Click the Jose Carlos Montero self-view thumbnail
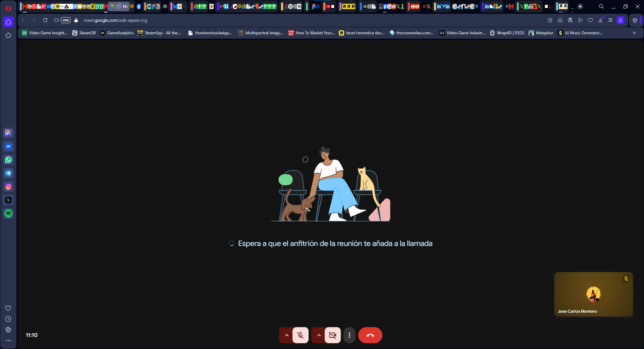This screenshot has height=349, width=644. click(x=593, y=294)
